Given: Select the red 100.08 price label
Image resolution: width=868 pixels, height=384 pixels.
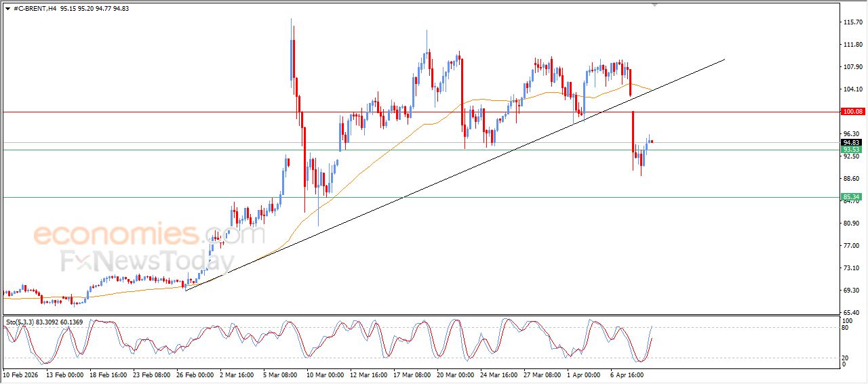Looking at the screenshot, I should pyautogui.click(x=851, y=112).
